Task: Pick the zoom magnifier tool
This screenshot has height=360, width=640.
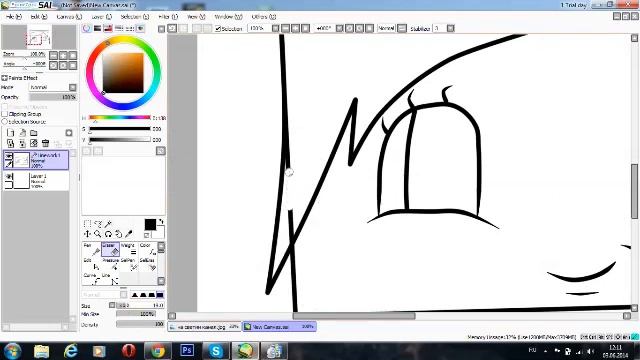Action: tap(98, 234)
